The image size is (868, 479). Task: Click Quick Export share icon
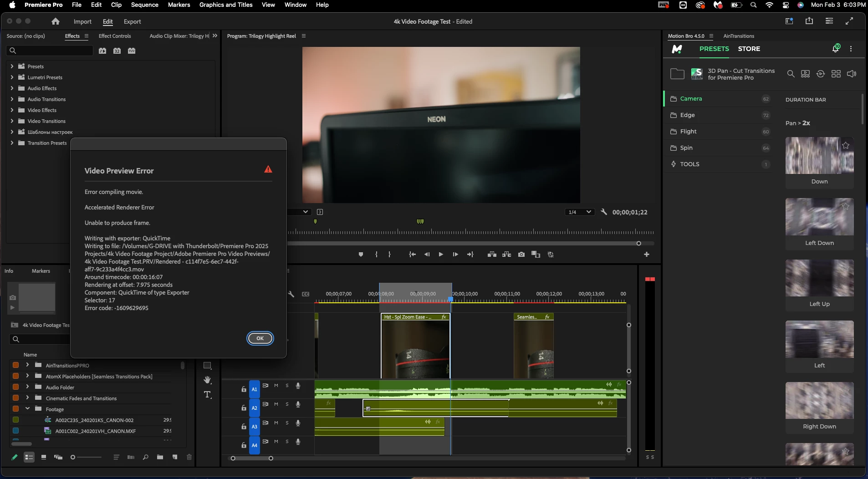pyautogui.click(x=809, y=21)
